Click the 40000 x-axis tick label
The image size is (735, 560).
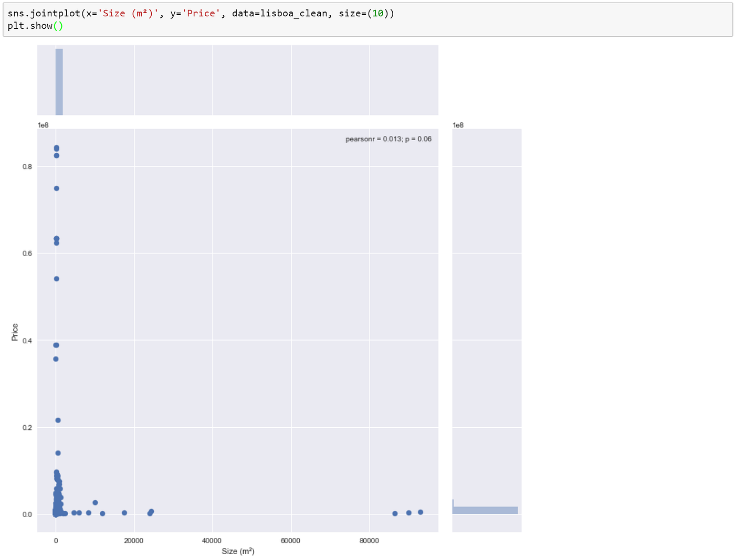tap(212, 541)
